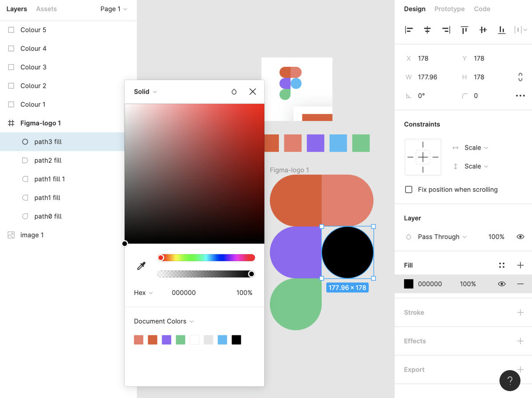This screenshot has width=532, height=398.
Task: Click the rotation angle icon
Action: (409, 96)
